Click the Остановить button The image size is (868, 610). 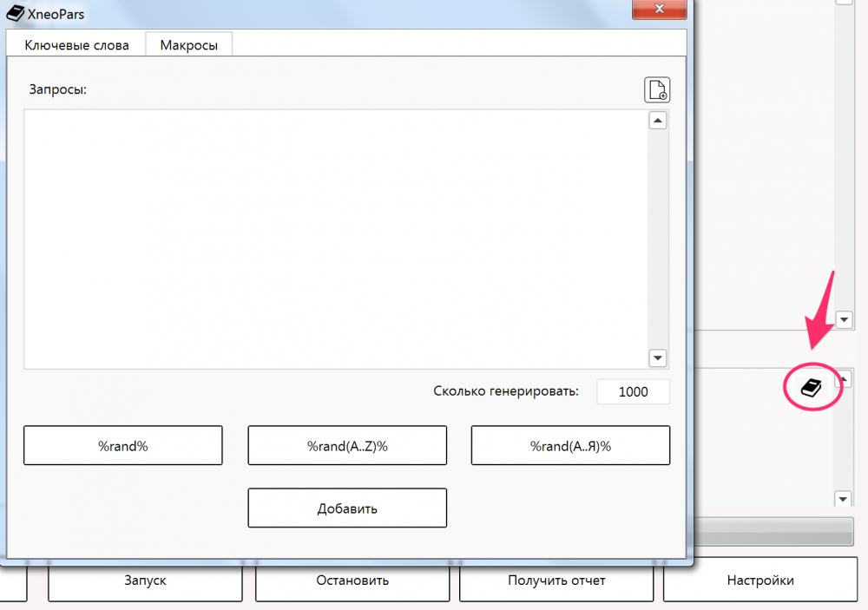(352, 580)
